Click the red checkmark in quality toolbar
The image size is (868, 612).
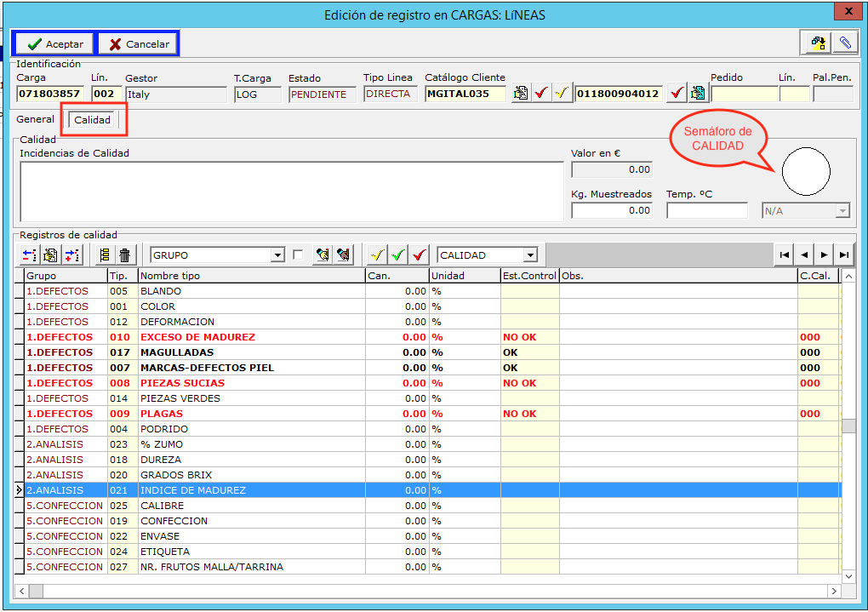click(x=419, y=255)
